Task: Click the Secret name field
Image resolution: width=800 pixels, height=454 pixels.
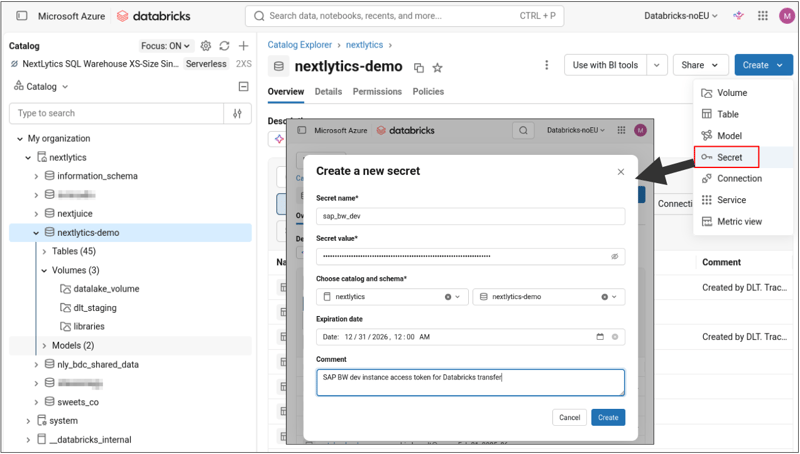Action: pos(470,216)
